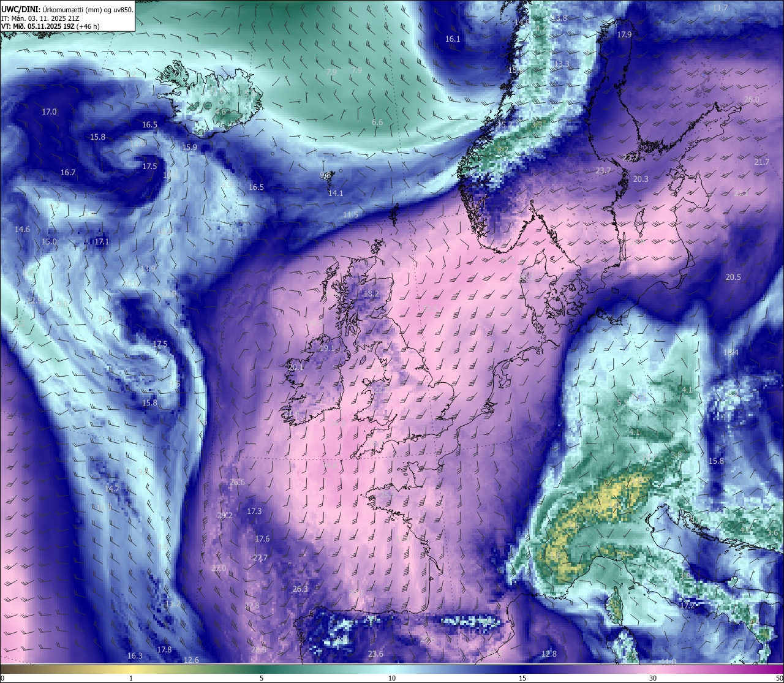Click the 15.9 value near Iceland

click(x=190, y=147)
